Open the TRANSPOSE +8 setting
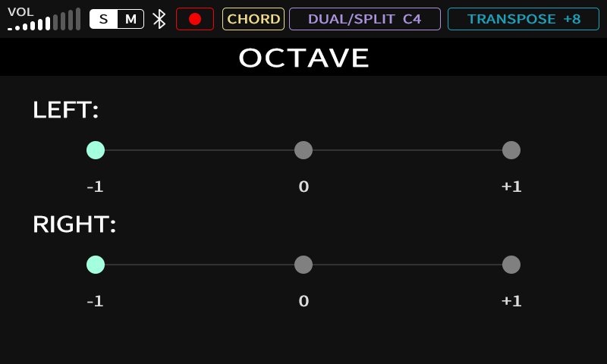 click(524, 19)
